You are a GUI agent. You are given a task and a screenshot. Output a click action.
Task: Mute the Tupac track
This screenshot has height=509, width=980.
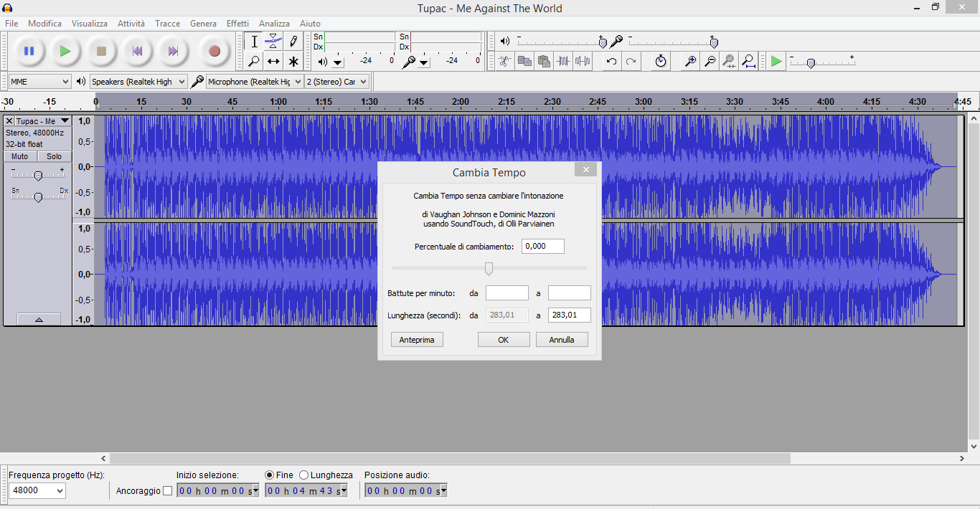(x=20, y=156)
